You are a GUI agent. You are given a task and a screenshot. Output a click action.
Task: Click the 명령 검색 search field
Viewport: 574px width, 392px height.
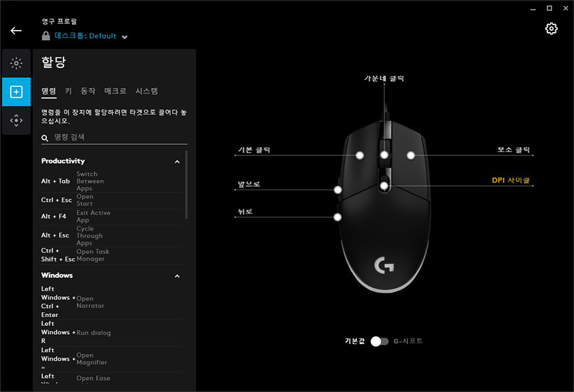click(x=114, y=137)
